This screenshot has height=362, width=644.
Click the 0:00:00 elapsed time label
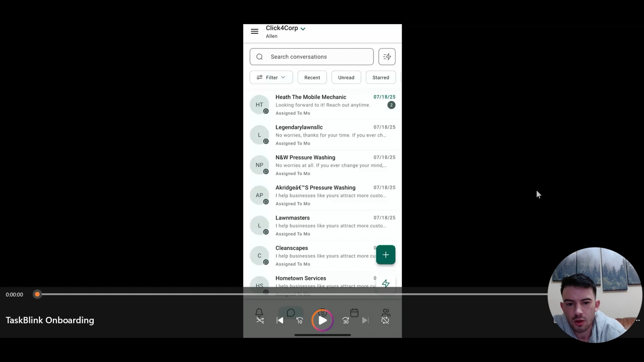pos(14,294)
